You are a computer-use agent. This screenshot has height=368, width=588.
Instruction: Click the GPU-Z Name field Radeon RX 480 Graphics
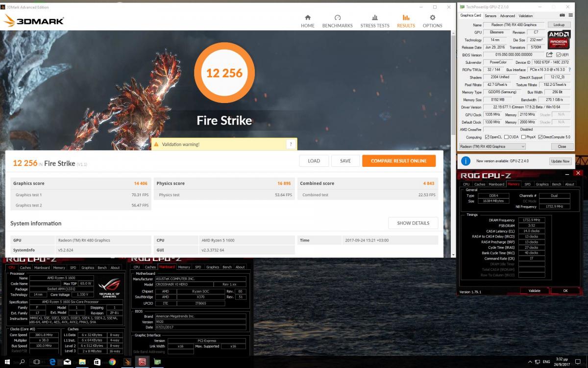click(x=514, y=25)
